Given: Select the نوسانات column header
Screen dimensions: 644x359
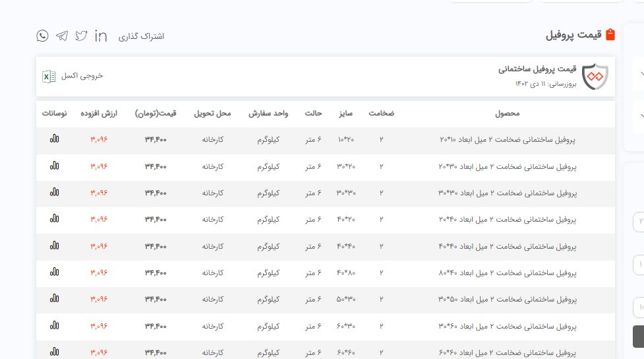Looking at the screenshot, I should click(55, 114).
